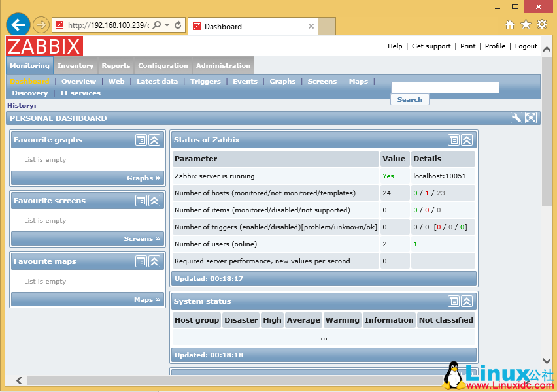Click the ZABBIX logo
The image size is (557, 392).
point(43,46)
